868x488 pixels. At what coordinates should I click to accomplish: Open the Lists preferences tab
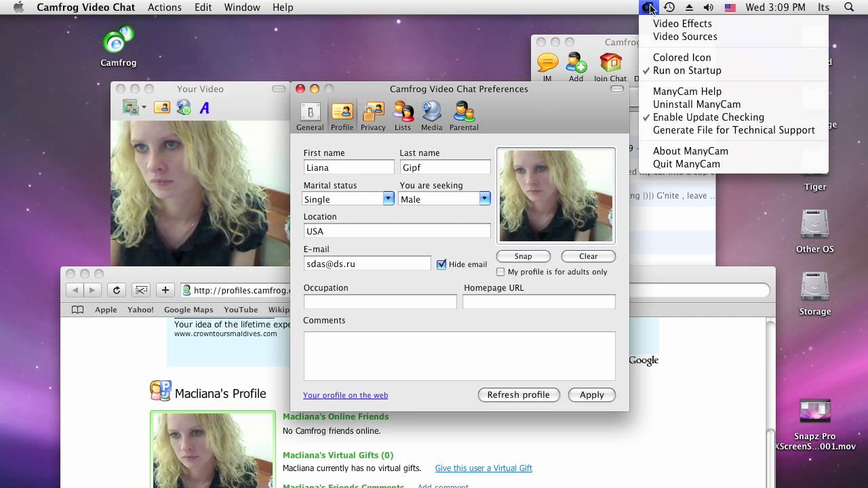coord(403,116)
